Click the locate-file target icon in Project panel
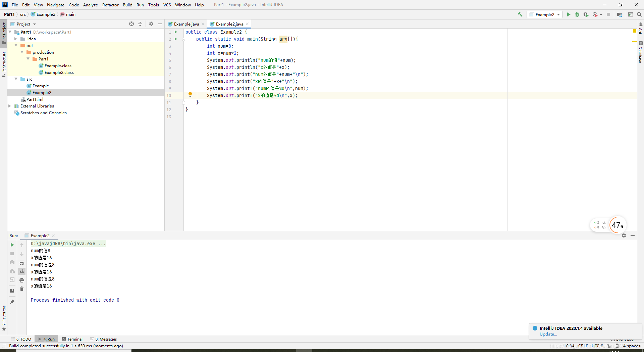This screenshot has height=352, width=644. click(131, 24)
